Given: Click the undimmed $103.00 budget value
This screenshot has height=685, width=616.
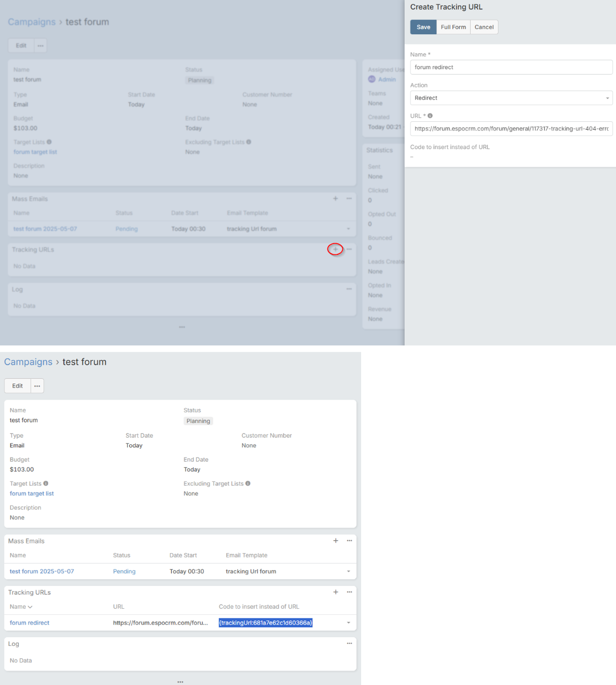Looking at the screenshot, I should pyautogui.click(x=22, y=469).
